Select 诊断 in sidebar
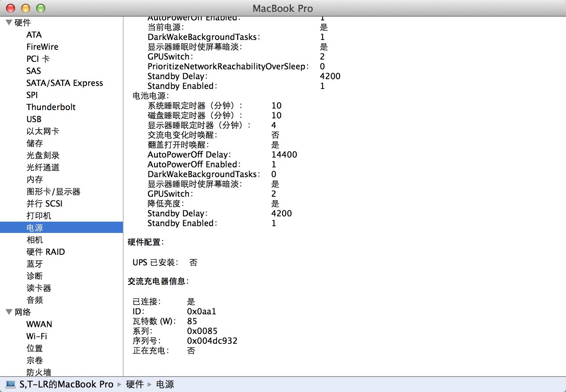The image size is (566, 392). pyautogui.click(x=35, y=276)
